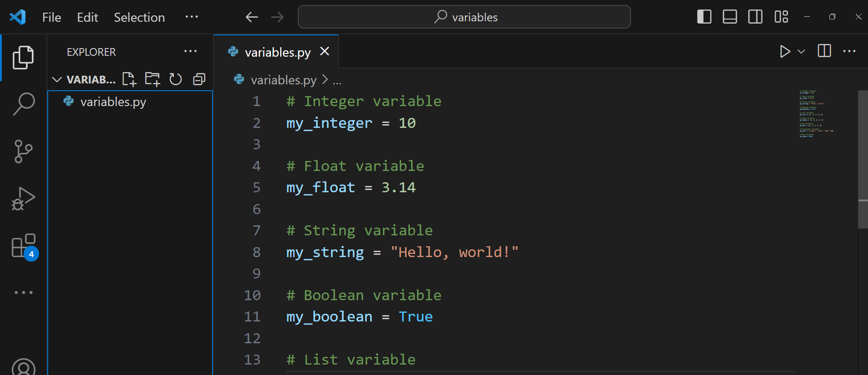Open the Accounts menu icon
This screenshot has height=375, width=868.
click(24, 366)
